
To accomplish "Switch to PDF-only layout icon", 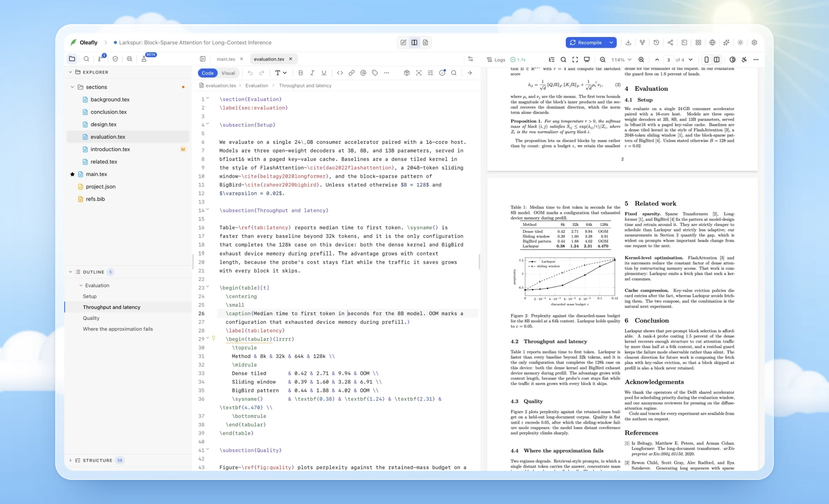I will click(x=425, y=42).
